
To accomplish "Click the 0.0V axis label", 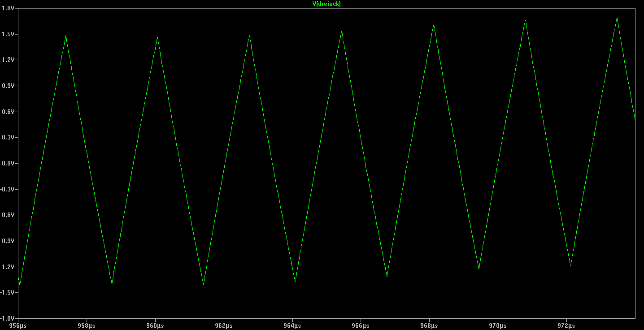I will tap(8, 163).
